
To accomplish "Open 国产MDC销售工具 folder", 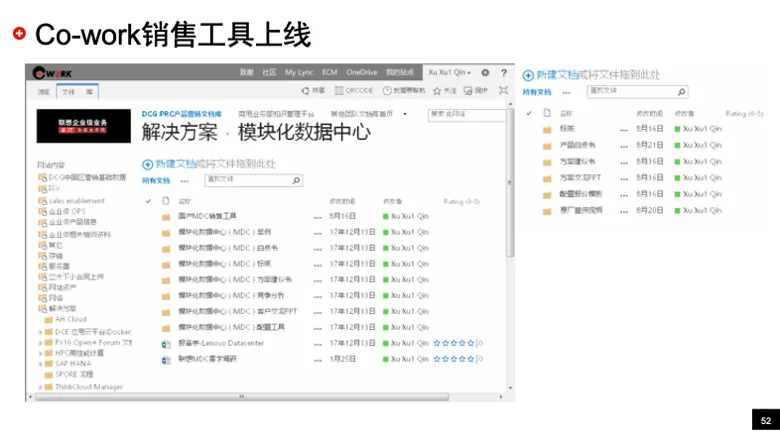I will pyautogui.click(x=207, y=216).
